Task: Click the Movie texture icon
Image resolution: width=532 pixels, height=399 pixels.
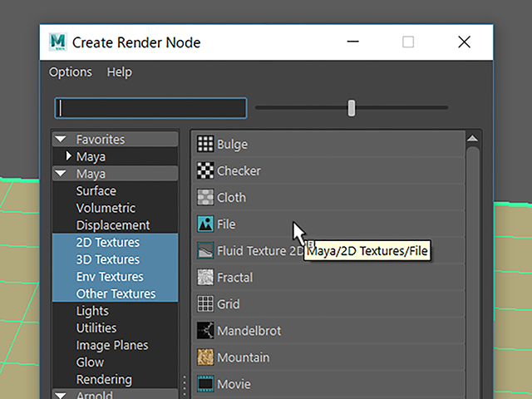Action: 205,384
